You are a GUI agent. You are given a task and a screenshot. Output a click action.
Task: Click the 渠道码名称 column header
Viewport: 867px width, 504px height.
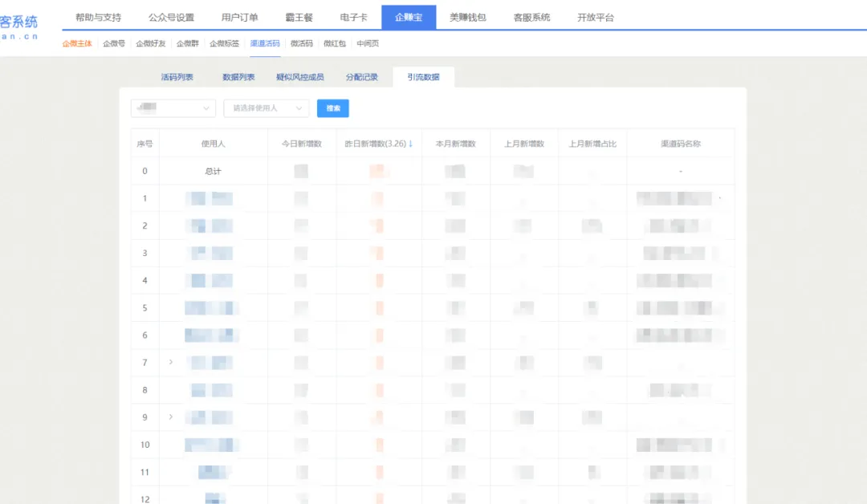[681, 144]
